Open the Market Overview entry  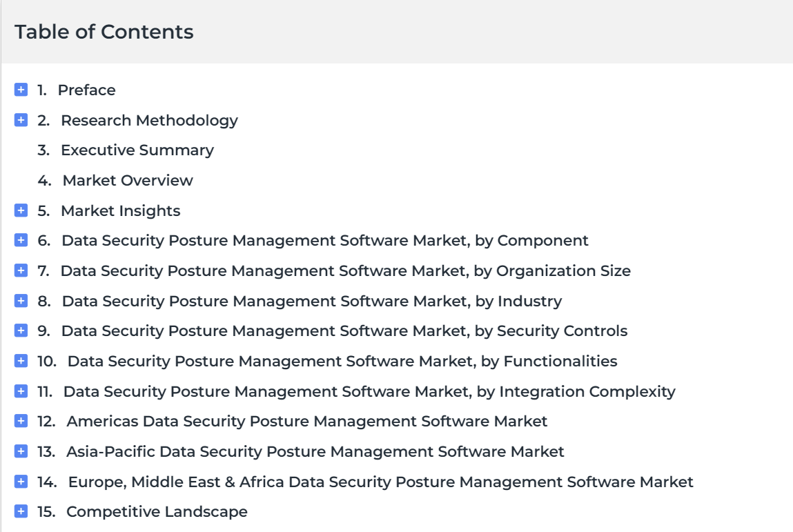(128, 181)
